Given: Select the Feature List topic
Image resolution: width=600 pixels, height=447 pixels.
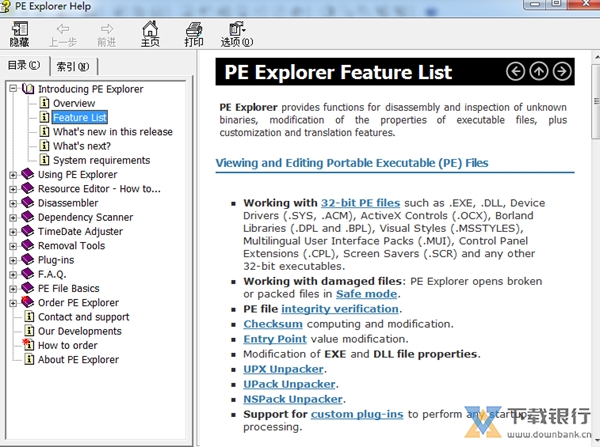Looking at the screenshot, I should 80,117.
